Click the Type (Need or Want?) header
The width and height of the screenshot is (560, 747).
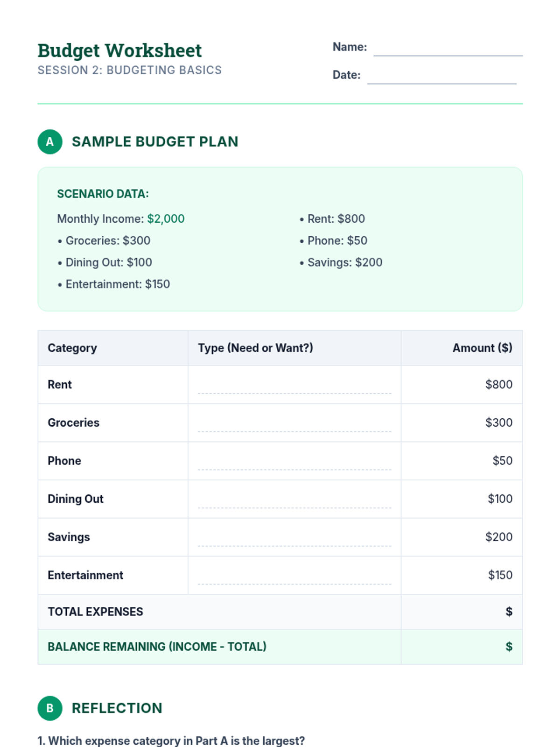pyautogui.click(x=255, y=348)
